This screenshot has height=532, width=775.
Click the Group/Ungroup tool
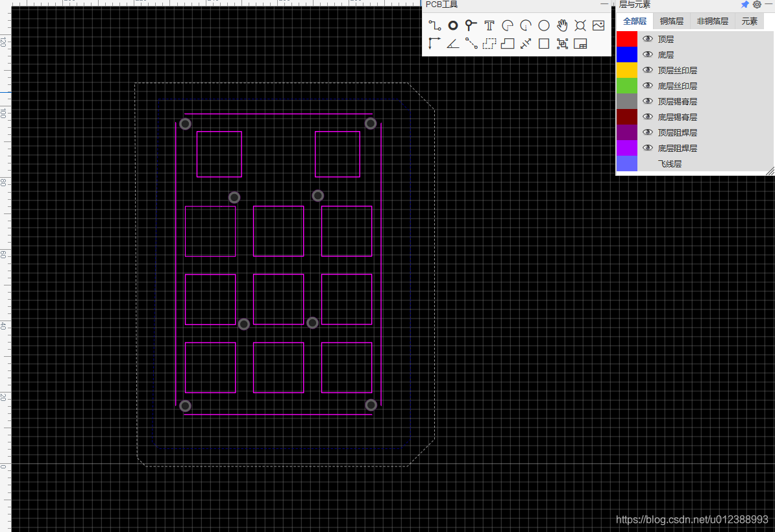coord(562,43)
